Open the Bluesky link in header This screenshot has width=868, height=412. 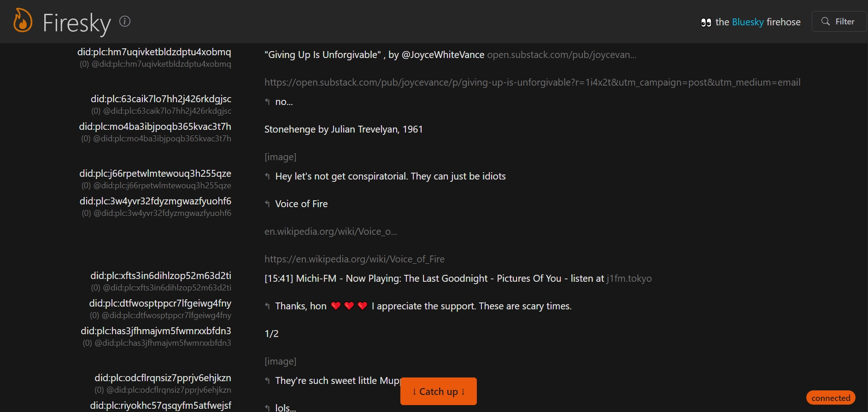(x=747, y=22)
